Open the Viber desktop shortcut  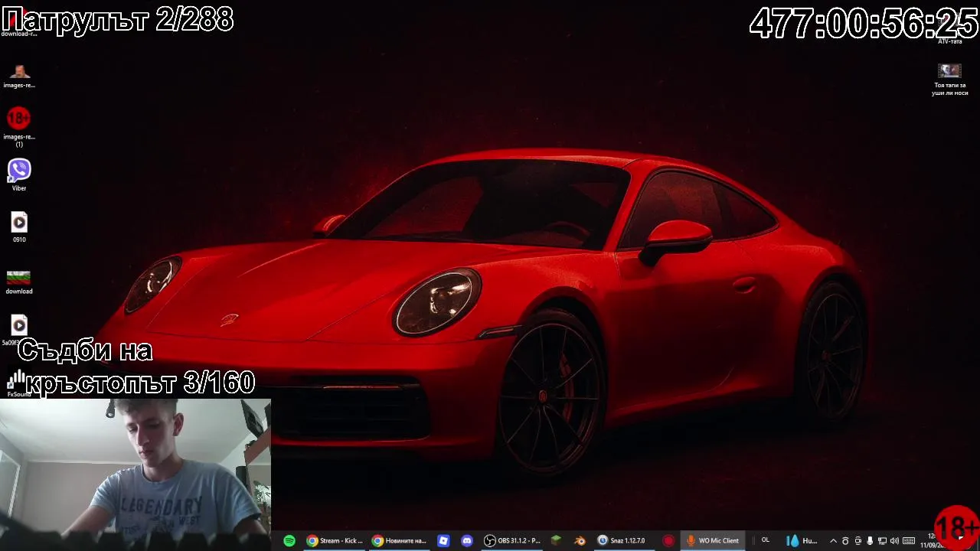[19, 175]
